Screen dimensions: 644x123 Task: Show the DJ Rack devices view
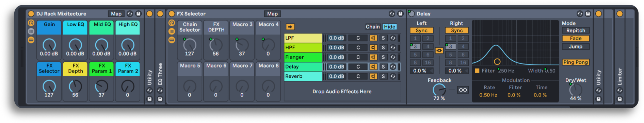[31, 40]
